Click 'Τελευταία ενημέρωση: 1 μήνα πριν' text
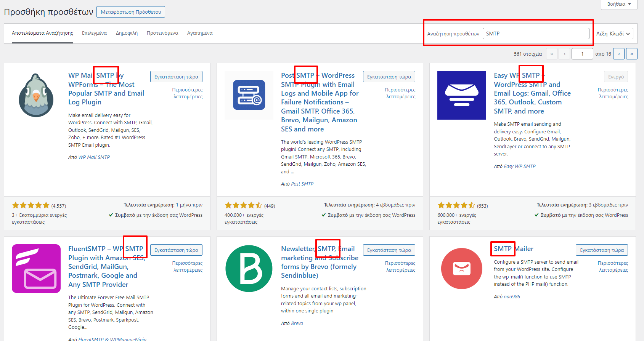The width and height of the screenshot is (644, 341). coord(163,205)
